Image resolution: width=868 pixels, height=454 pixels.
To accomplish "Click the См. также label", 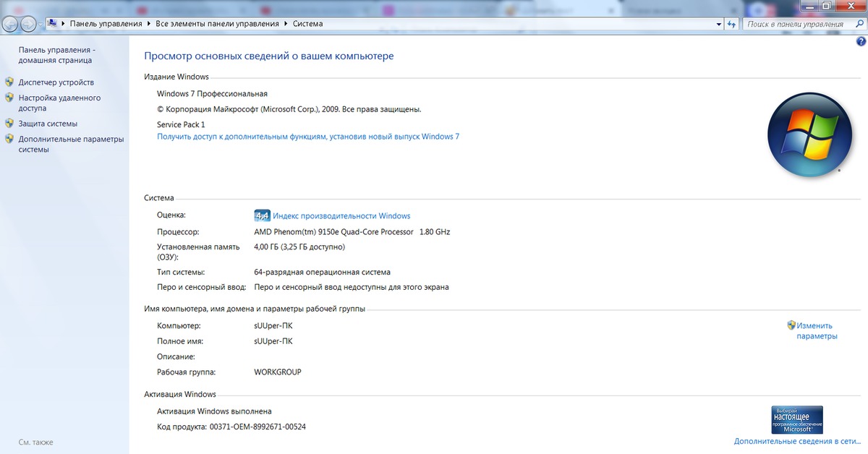I will click(36, 442).
